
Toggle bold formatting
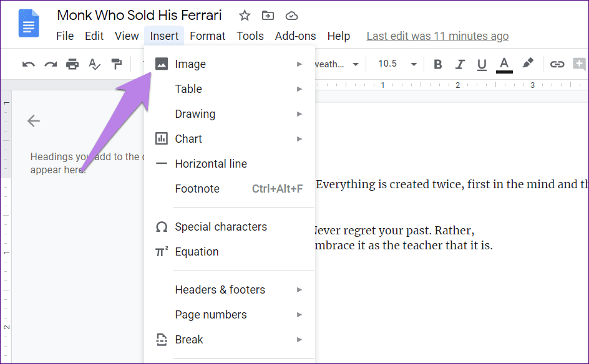pos(437,64)
